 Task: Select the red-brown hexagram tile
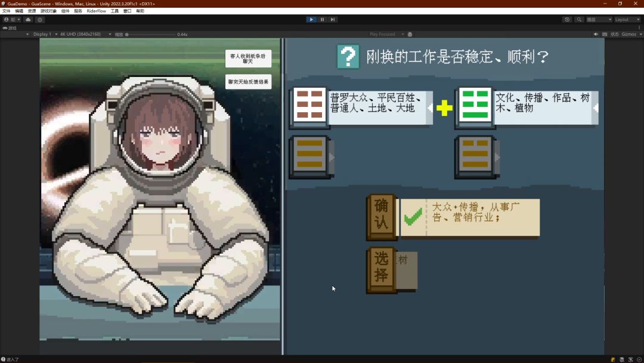(x=309, y=105)
